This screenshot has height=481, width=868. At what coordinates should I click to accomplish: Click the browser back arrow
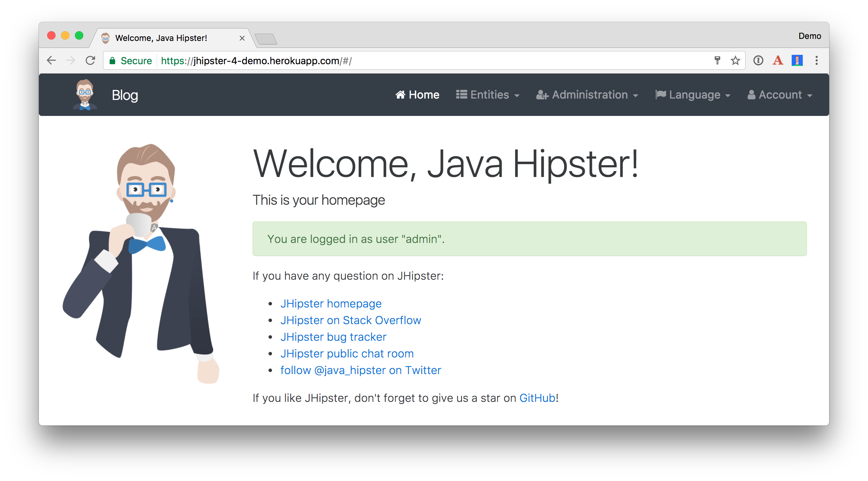click(x=51, y=60)
